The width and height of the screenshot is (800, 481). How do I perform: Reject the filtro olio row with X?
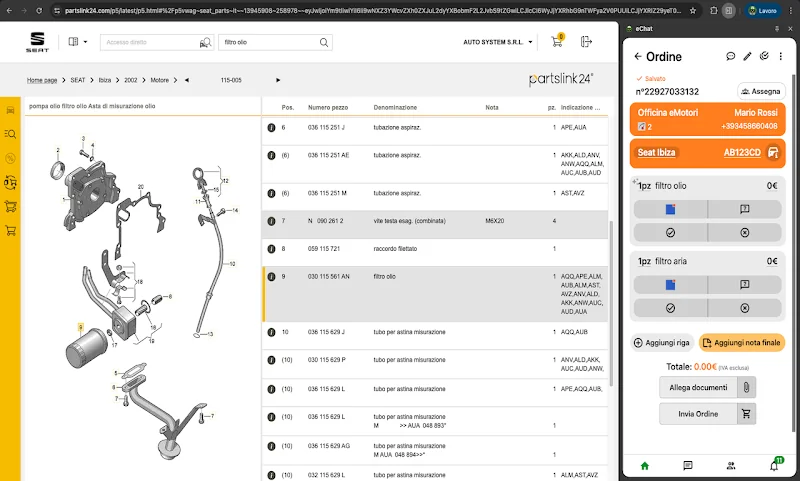(x=744, y=233)
